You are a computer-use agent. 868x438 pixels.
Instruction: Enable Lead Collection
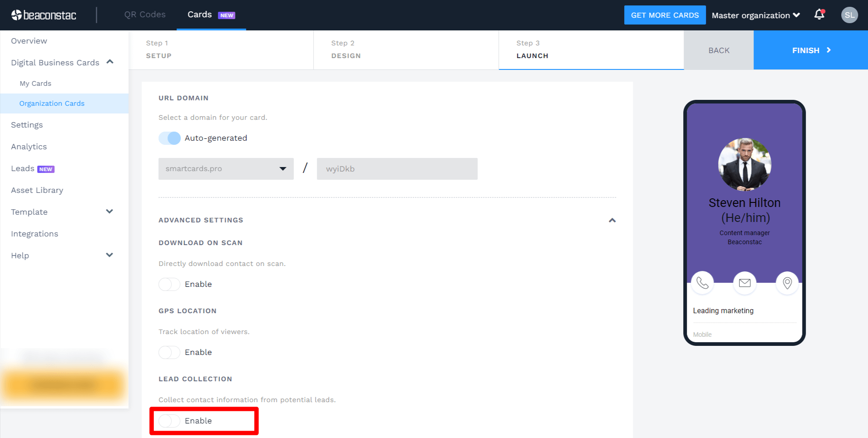169,421
